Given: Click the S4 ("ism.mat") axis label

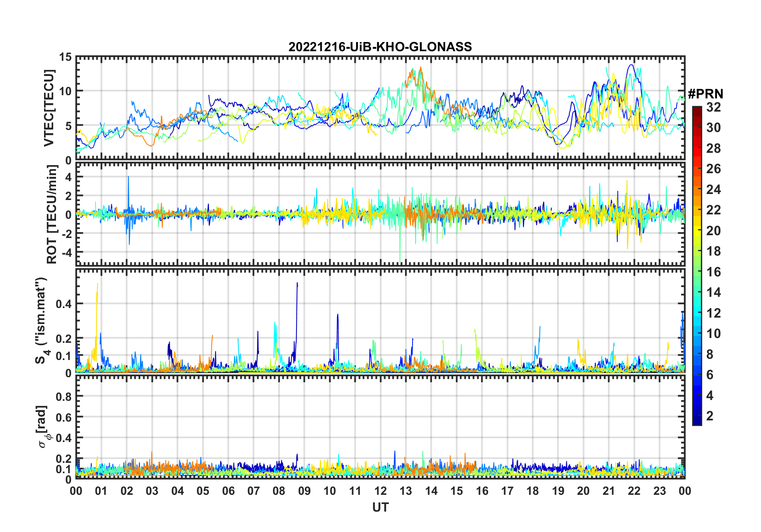Looking at the screenshot, I should point(42,320).
